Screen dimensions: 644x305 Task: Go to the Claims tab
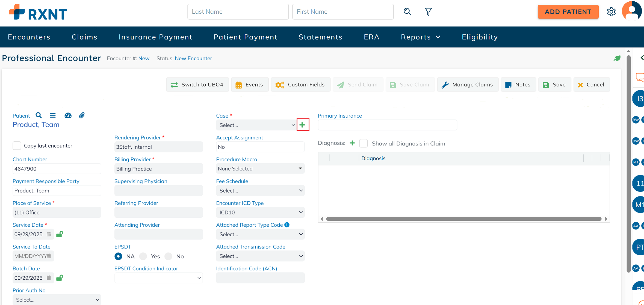click(84, 37)
